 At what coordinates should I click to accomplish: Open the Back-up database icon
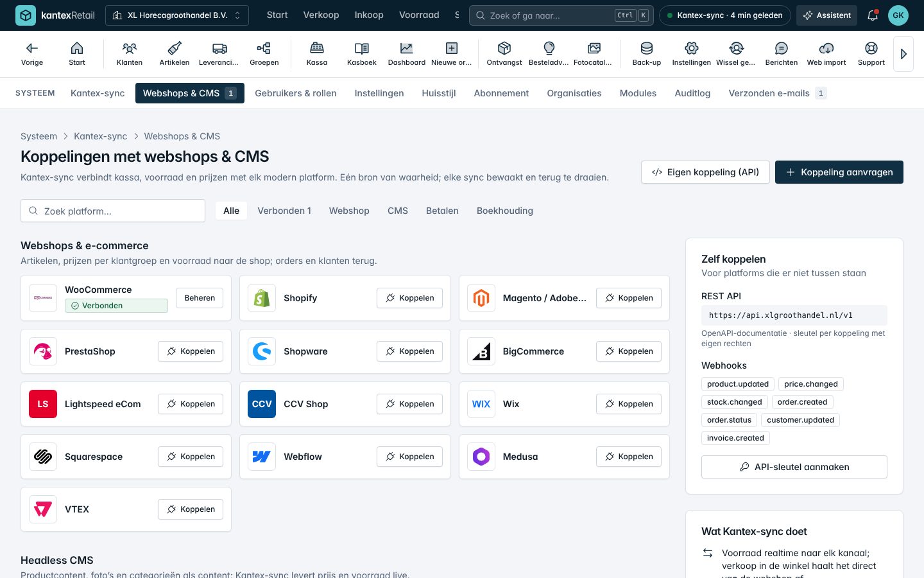coord(647,54)
